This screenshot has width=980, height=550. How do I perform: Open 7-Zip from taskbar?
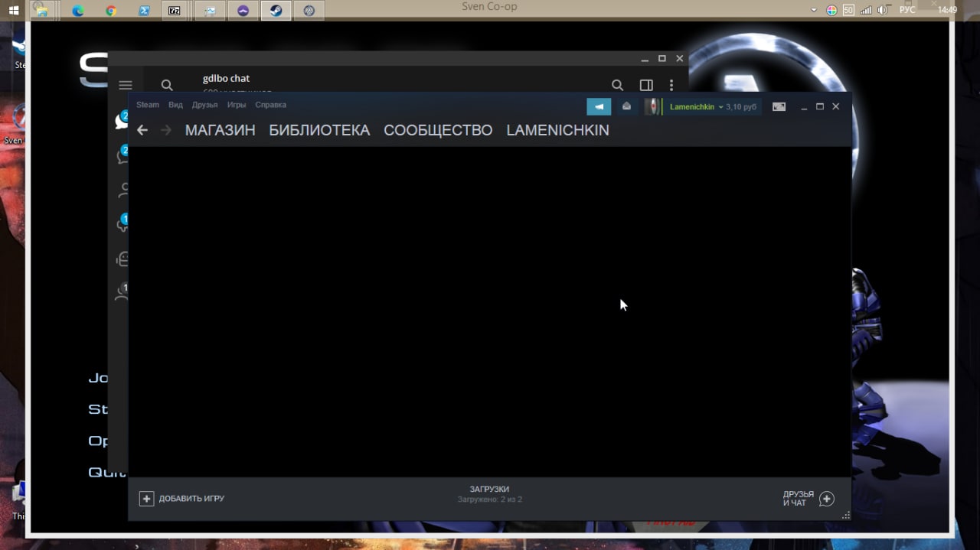coord(175,11)
